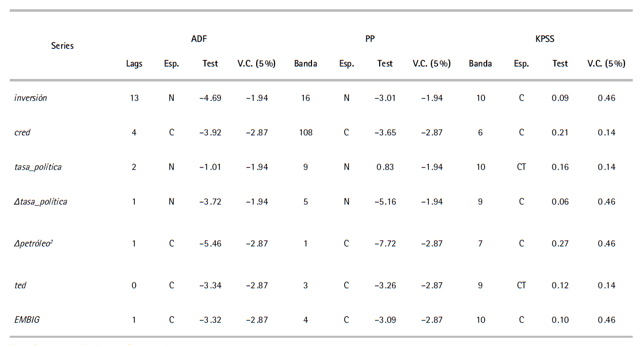644x347 pixels.
Task: Select the KPSS group header
Action: click(x=545, y=38)
